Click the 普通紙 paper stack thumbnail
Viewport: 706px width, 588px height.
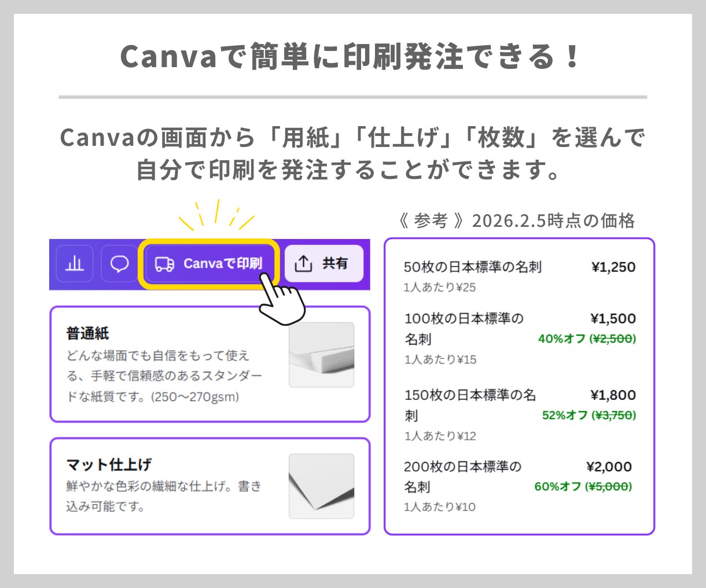coord(321,355)
